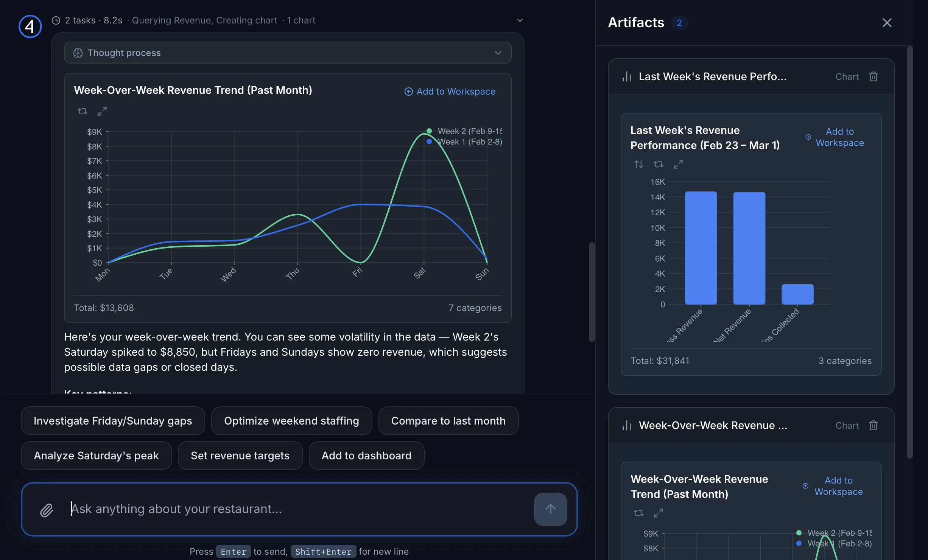Delete the Week-Over-Week Revenue artifact
Screen dimensions: 928x560
tap(874, 426)
